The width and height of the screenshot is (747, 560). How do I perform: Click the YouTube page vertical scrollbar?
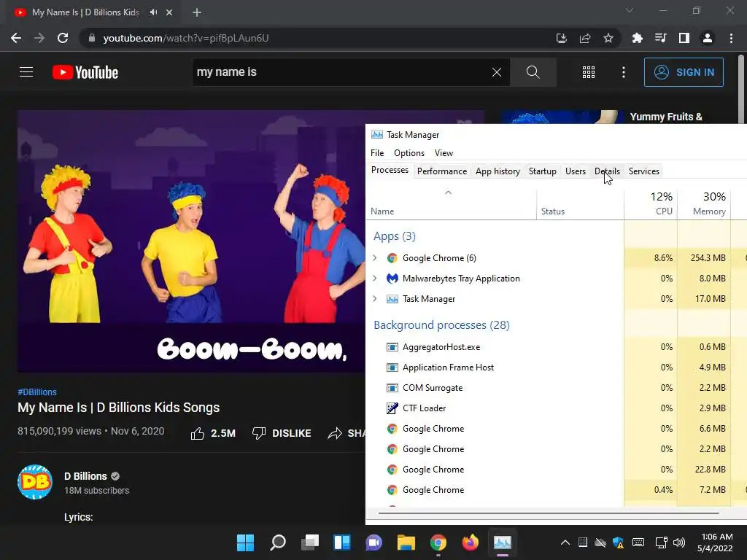point(742,90)
